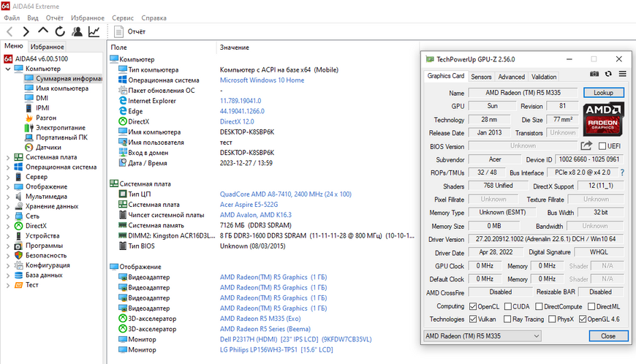Select DMI in the tree
This screenshot has height=364, width=636.
[x=37, y=98]
